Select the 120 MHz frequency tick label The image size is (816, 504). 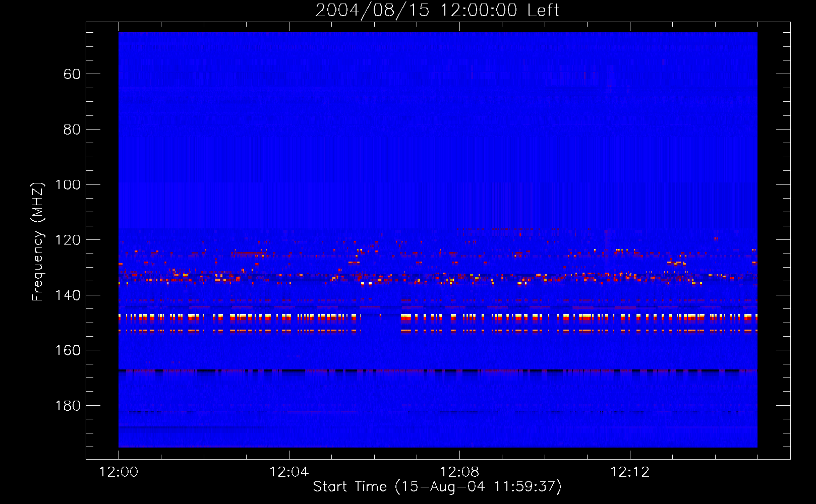click(x=68, y=240)
